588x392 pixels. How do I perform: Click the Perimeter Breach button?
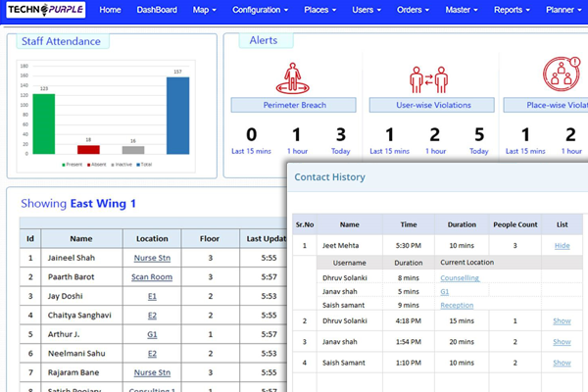pos(294,105)
